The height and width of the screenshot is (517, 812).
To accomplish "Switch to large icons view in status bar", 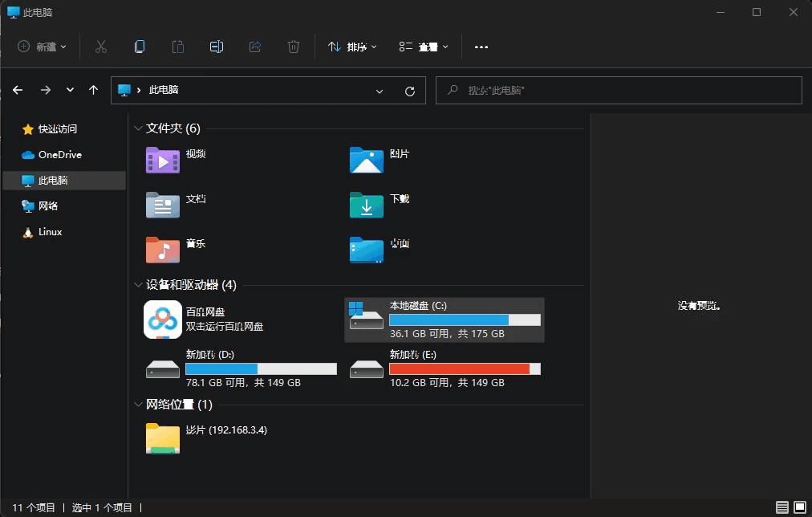I will pyautogui.click(x=799, y=507).
